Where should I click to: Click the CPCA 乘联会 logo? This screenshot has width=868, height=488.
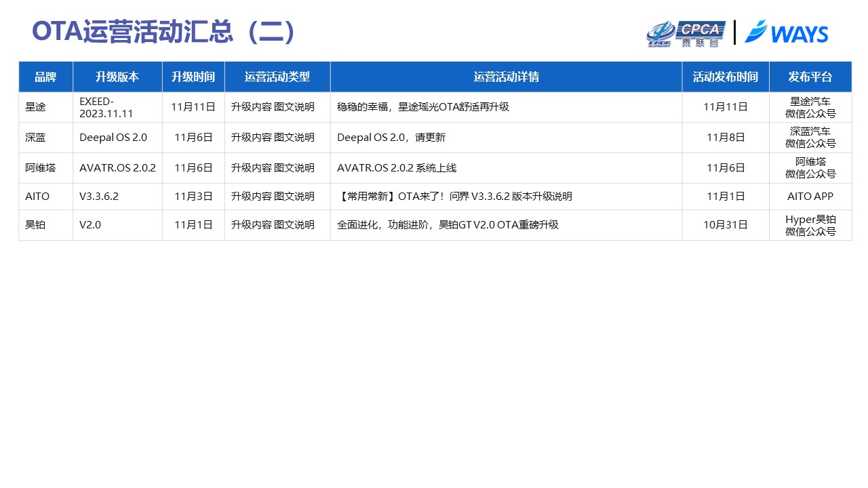point(686,34)
